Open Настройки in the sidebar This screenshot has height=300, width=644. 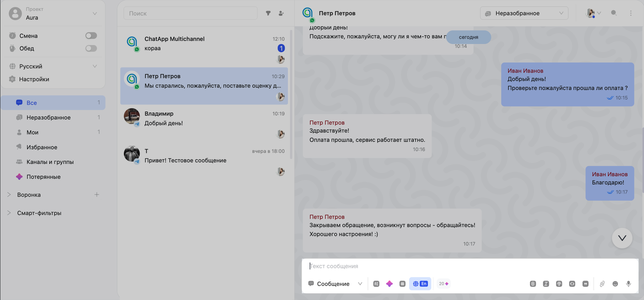coord(34,79)
